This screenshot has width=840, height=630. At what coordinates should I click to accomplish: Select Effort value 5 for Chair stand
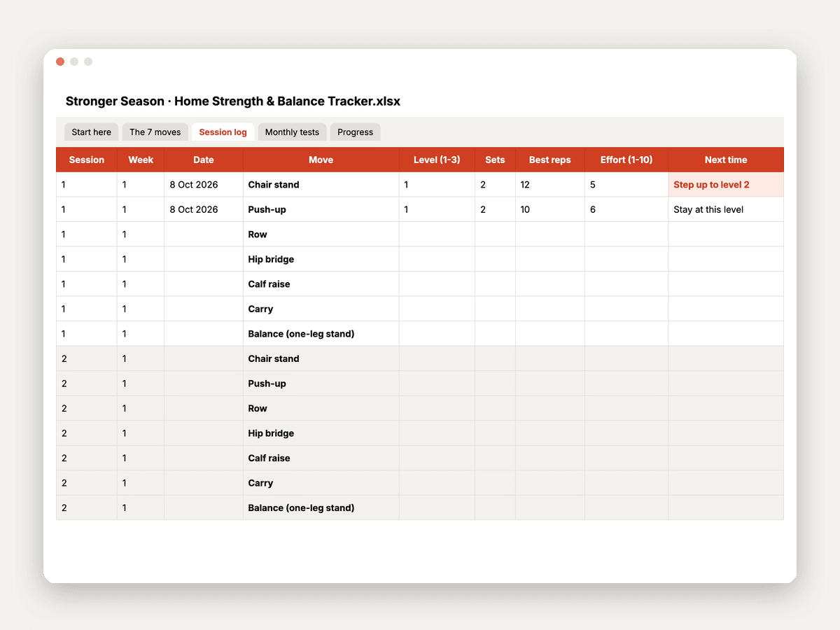pyautogui.click(x=626, y=185)
